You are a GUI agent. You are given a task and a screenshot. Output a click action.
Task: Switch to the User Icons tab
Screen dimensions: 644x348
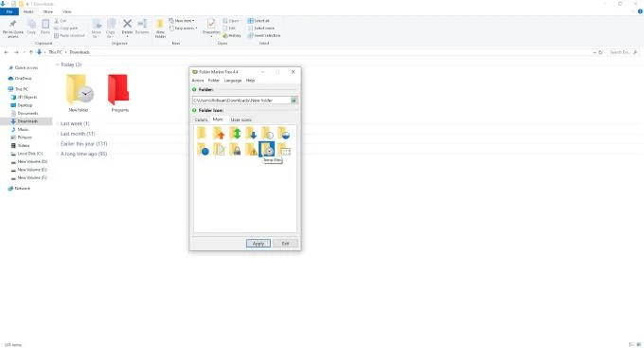coord(241,119)
